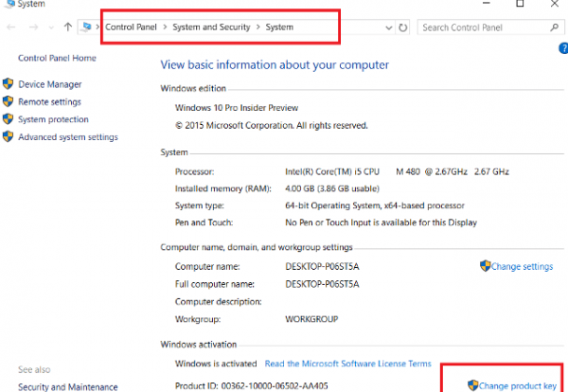This screenshot has height=392, width=568.
Task: Select Windows 10 Pro Insider Preview text
Action: [x=237, y=108]
